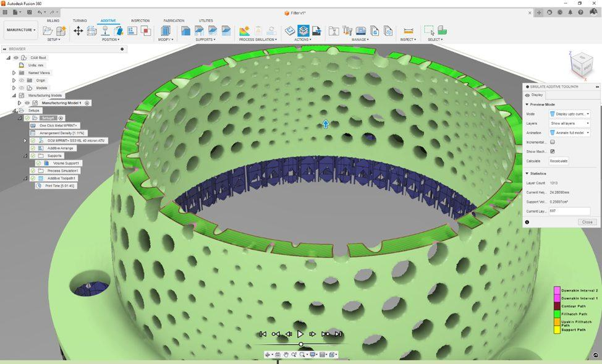Select the Simulate Additive Toolpath icon
The width and height of the screenshot is (602, 364).
point(303,31)
